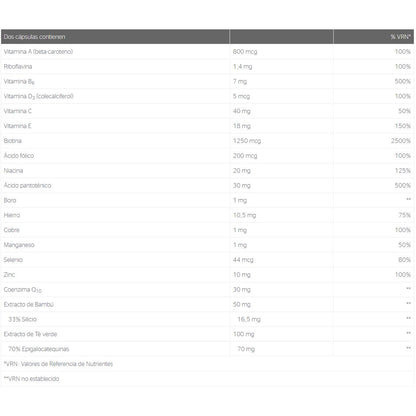Click the 'Vitamina D3 (colecalciferol)' label
The image size is (416, 416).
[x=39, y=96]
